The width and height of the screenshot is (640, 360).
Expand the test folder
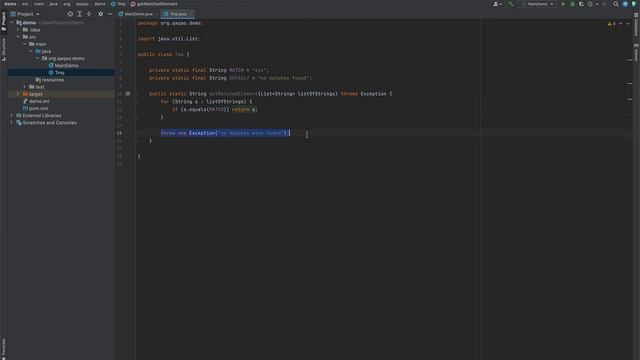tap(25, 87)
